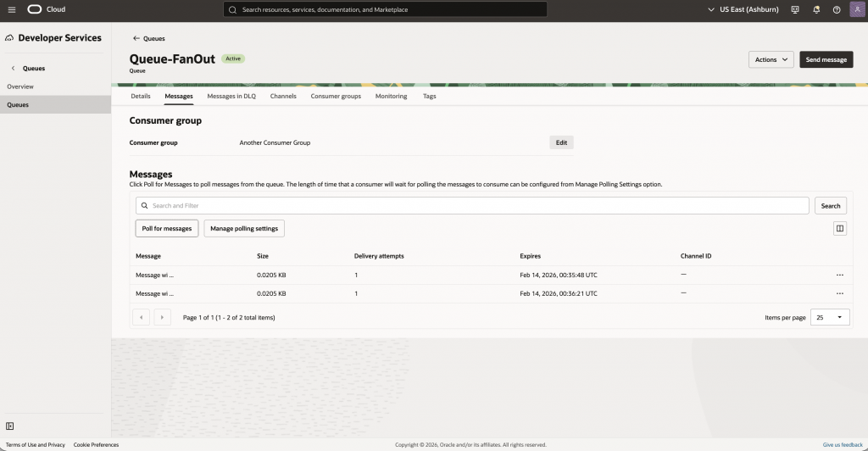Open the Items per page dropdown
This screenshot has height=451, width=868.
click(830, 317)
